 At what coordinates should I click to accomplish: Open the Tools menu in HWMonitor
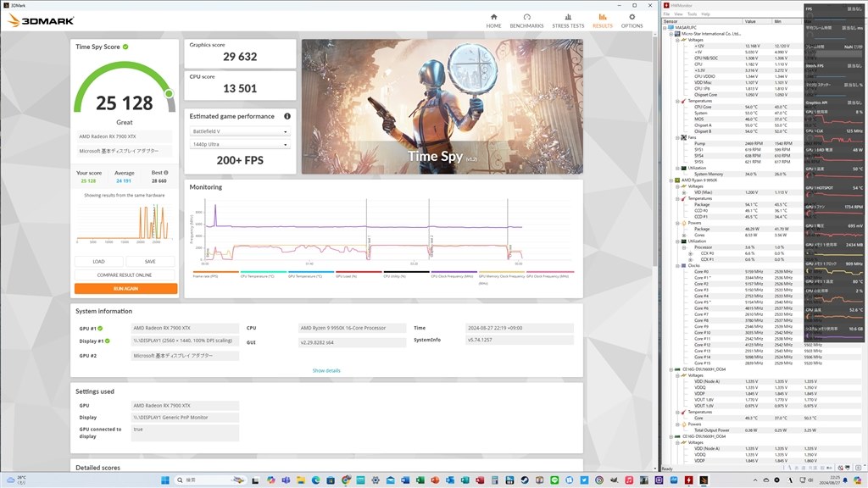click(x=691, y=14)
